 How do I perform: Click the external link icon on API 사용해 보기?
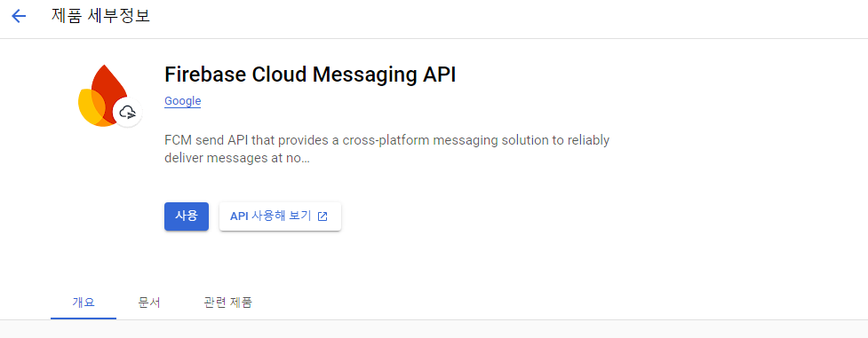(323, 216)
